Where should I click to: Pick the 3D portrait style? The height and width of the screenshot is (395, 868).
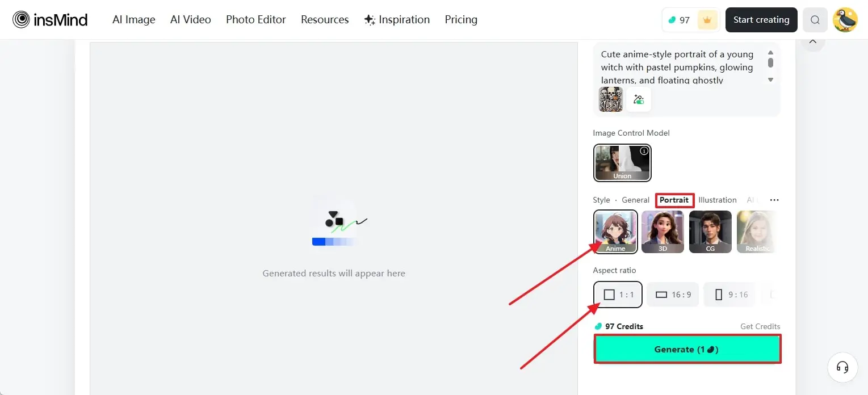pos(662,232)
